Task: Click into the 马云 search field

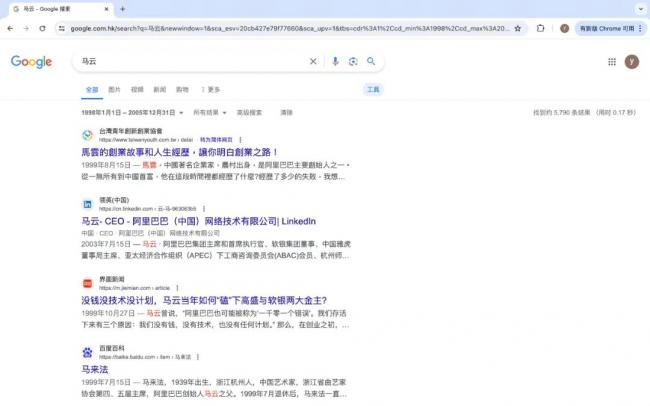Action: pos(190,61)
